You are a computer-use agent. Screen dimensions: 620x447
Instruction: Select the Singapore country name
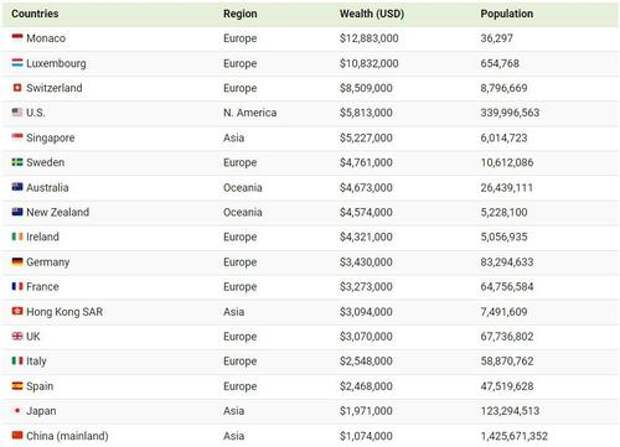click(50, 138)
